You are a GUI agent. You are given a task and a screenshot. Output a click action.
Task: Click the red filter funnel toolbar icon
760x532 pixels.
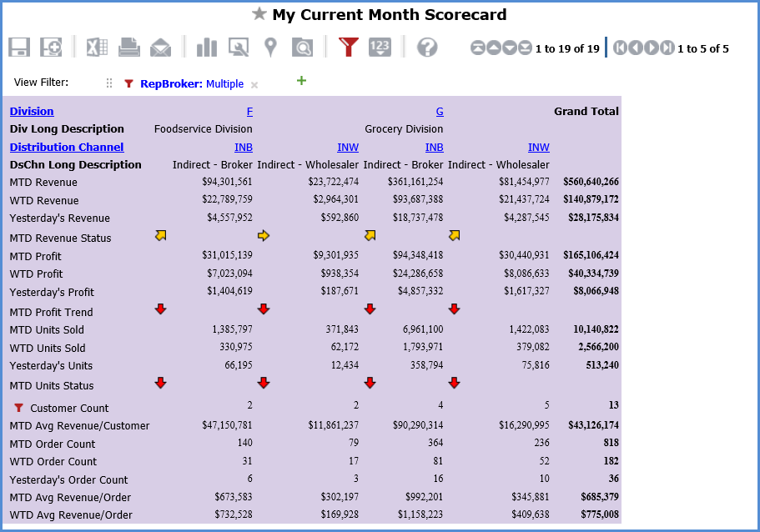[x=348, y=48]
